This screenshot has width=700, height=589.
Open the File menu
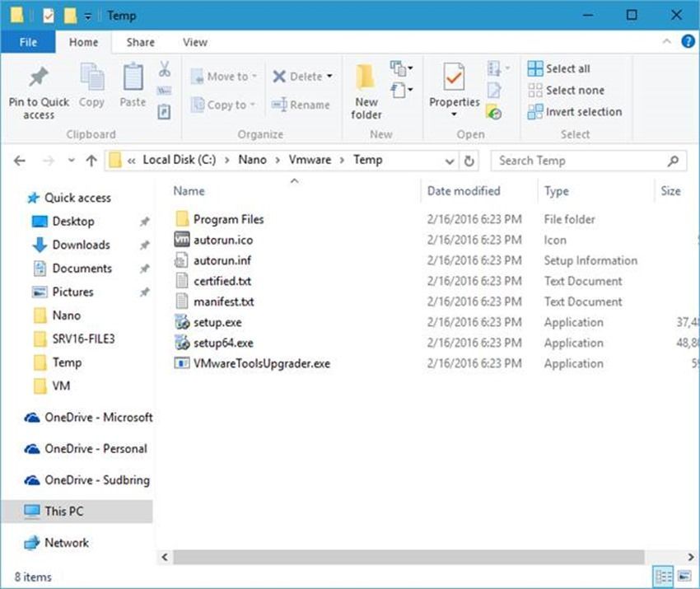(x=28, y=42)
